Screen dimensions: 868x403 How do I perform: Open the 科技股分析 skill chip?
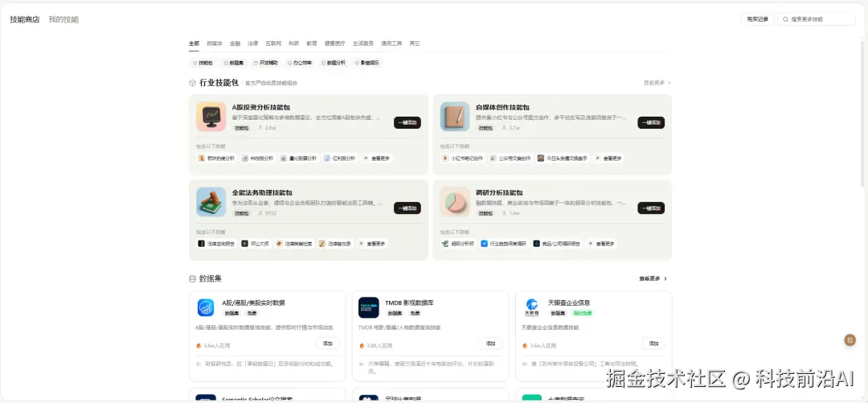point(258,158)
